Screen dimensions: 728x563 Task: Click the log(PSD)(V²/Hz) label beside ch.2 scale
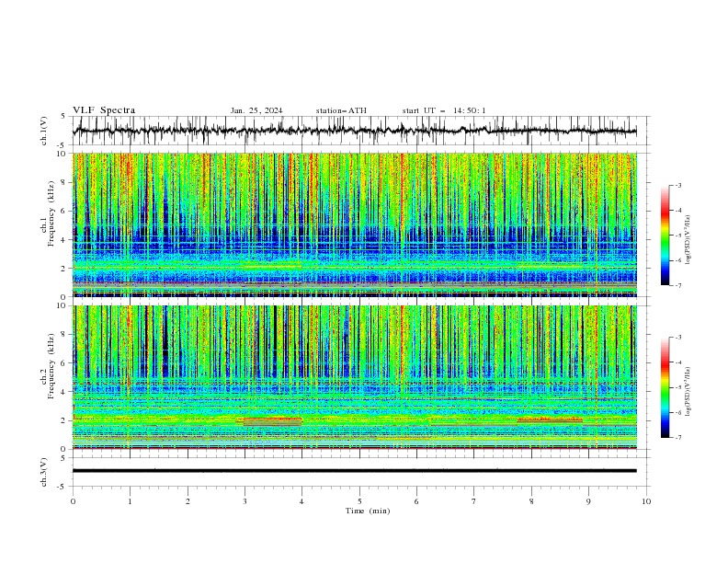coord(688,392)
